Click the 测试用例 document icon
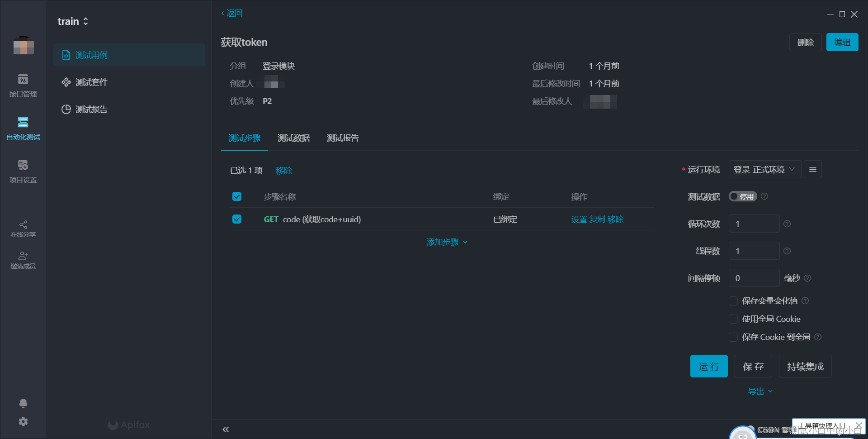The width and height of the screenshot is (868, 439). tap(66, 55)
